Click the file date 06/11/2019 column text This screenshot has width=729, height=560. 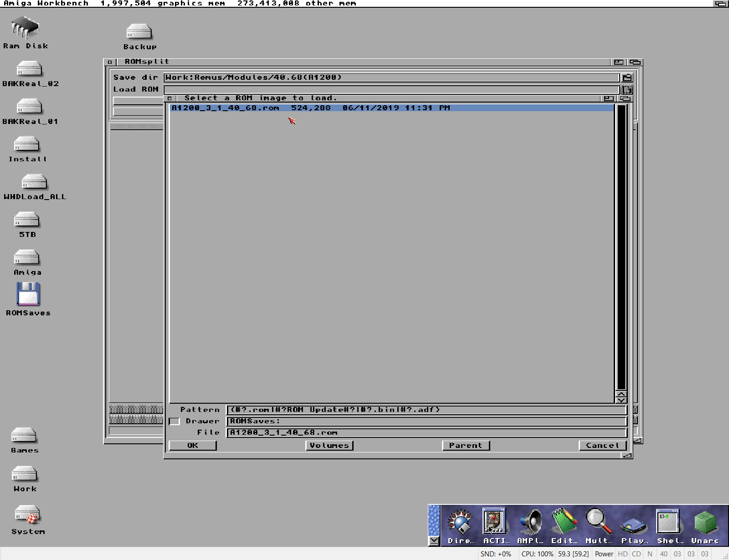click(x=370, y=108)
